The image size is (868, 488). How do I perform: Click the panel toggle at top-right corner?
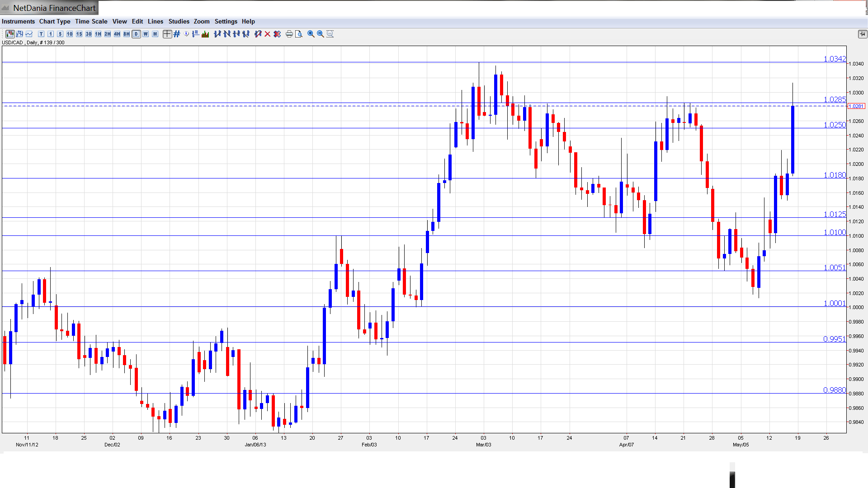(862, 34)
